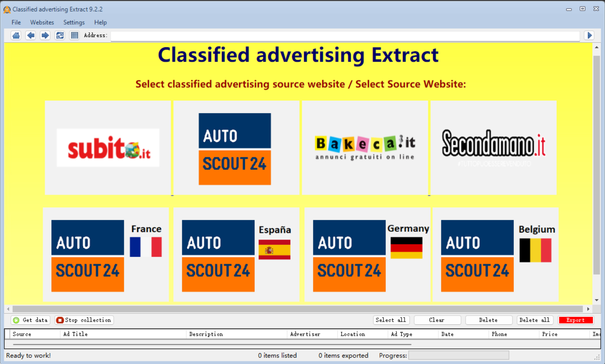
Task: Click the Select all button
Action: [x=391, y=320]
